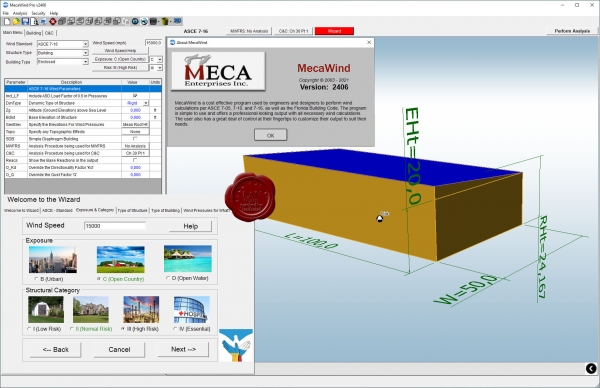Click the camera snapshot toolbar icon
Screen dimensions: 600x388
tap(135, 21)
